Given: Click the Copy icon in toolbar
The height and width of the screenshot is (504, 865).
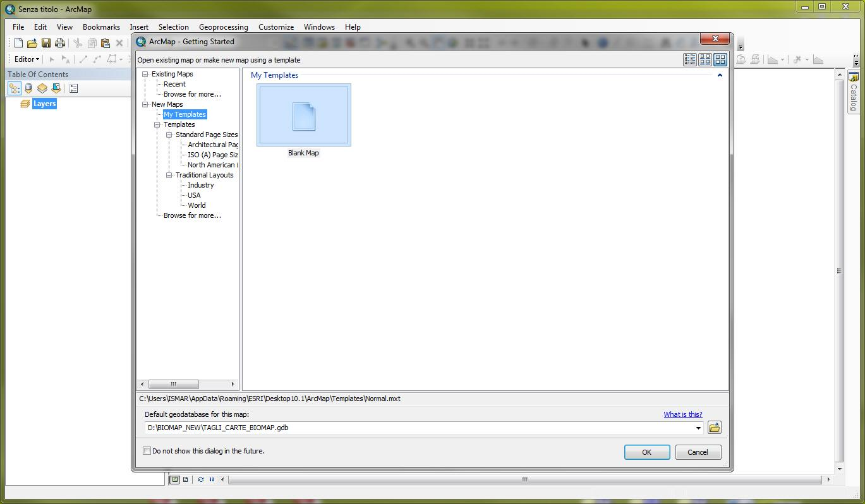Looking at the screenshot, I should [x=92, y=43].
